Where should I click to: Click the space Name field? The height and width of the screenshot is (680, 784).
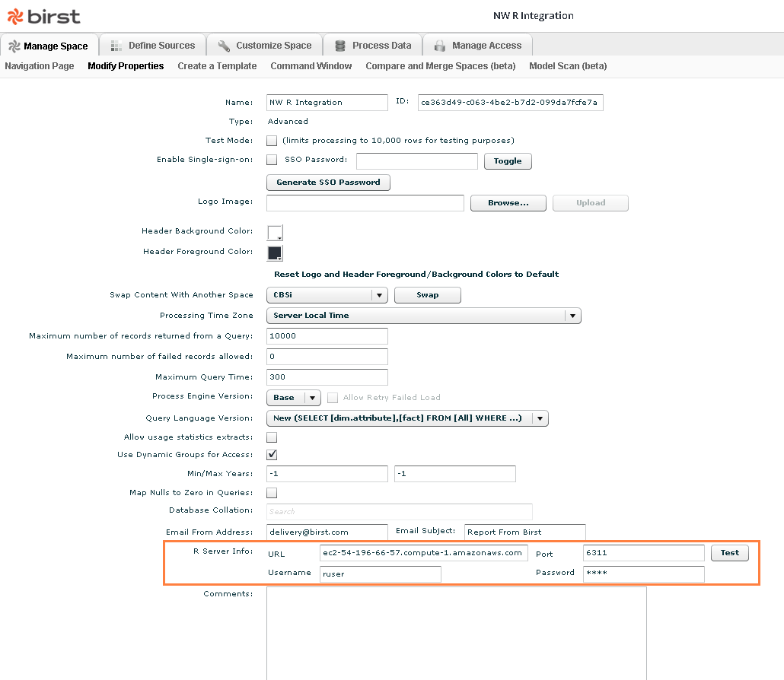[327, 103]
